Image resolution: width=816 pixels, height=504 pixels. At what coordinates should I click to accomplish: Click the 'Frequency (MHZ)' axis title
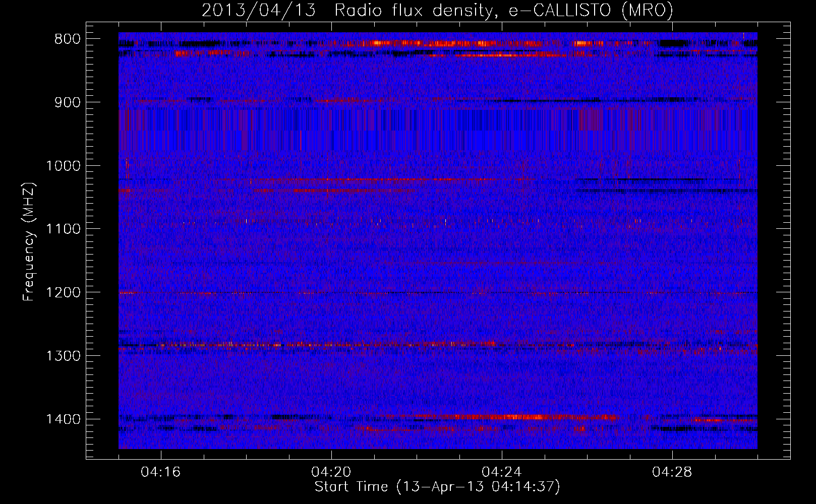[x=29, y=241]
